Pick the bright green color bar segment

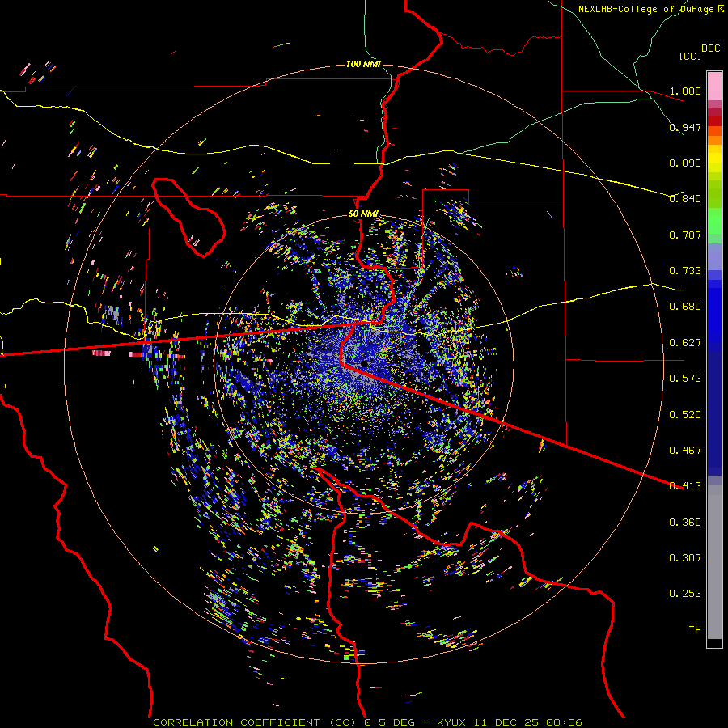[714, 221]
